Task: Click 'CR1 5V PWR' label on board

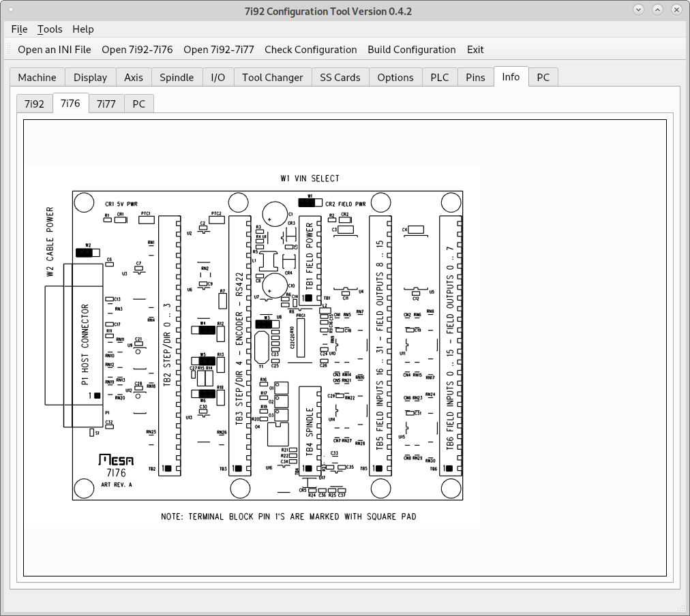Action: click(121, 204)
